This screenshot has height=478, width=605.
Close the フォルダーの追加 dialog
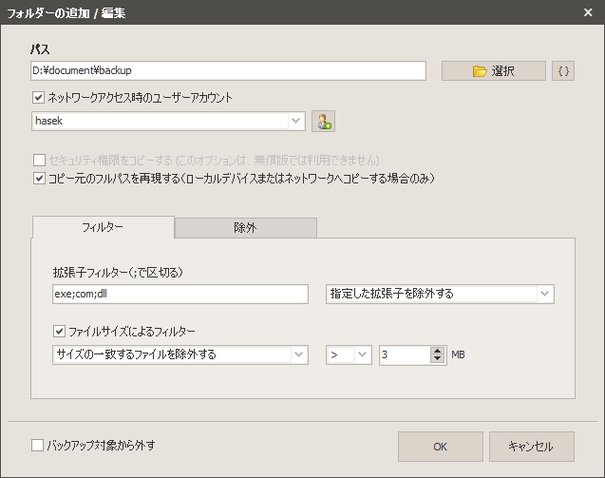587,13
